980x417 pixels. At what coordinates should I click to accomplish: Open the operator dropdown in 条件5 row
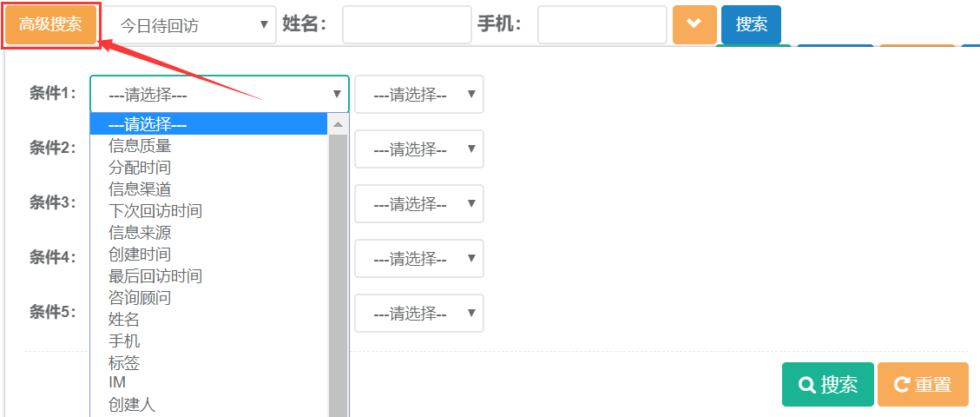[418, 313]
